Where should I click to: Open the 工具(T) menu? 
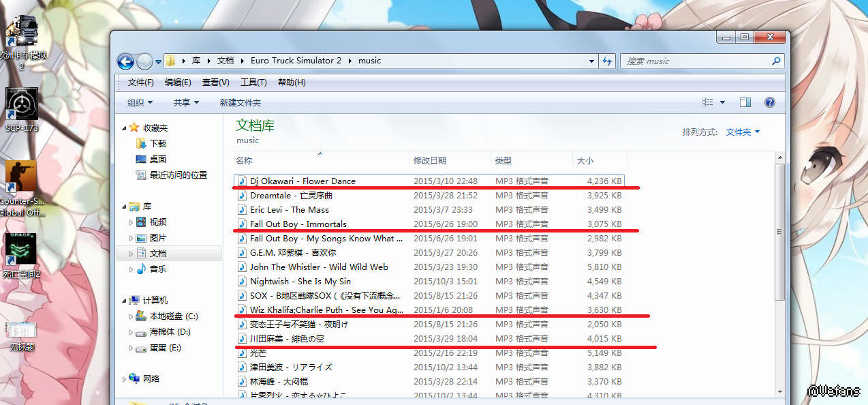[x=253, y=82]
